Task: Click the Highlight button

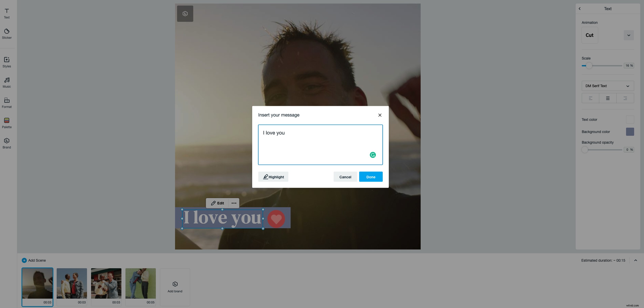Action: tap(273, 177)
